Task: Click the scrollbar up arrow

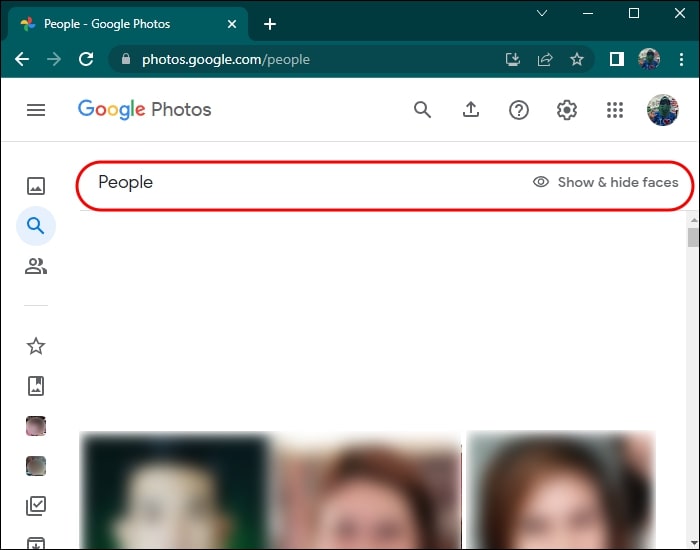Action: (x=693, y=220)
